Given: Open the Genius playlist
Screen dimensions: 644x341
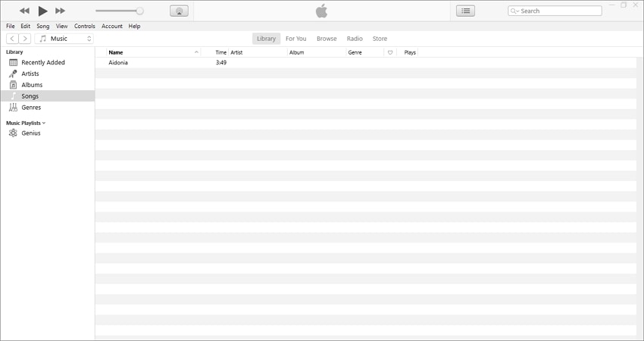Looking at the screenshot, I should 48,133.
